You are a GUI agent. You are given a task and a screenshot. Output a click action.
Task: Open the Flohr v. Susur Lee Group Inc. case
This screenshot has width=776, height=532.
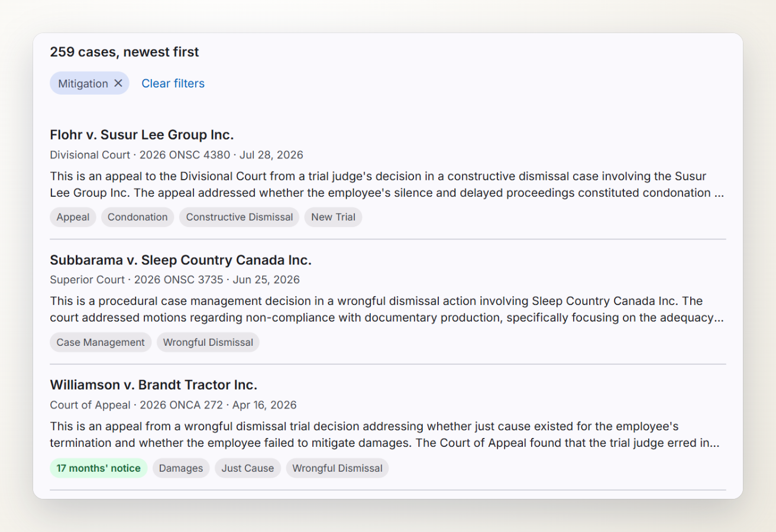pyautogui.click(x=142, y=135)
